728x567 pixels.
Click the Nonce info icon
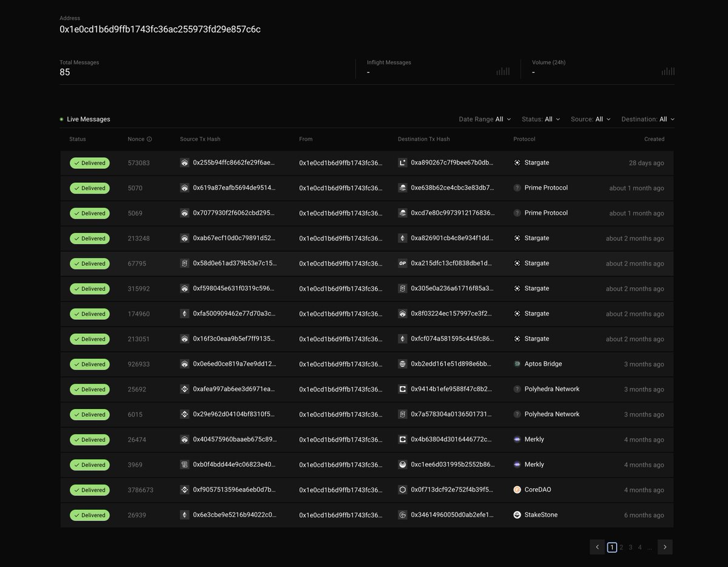click(x=149, y=139)
